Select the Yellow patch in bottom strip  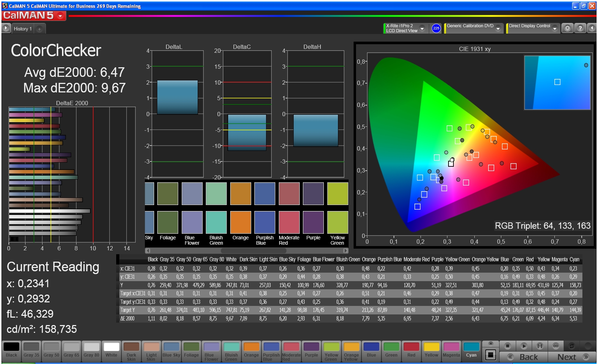tap(431, 351)
